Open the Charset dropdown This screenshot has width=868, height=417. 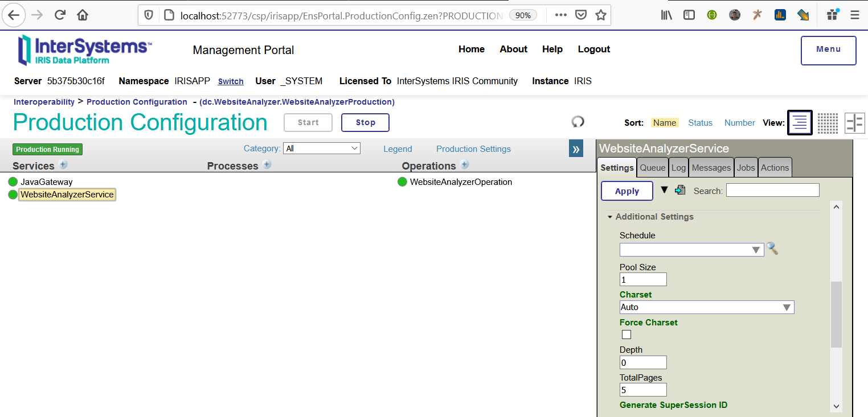(x=707, y=307)
